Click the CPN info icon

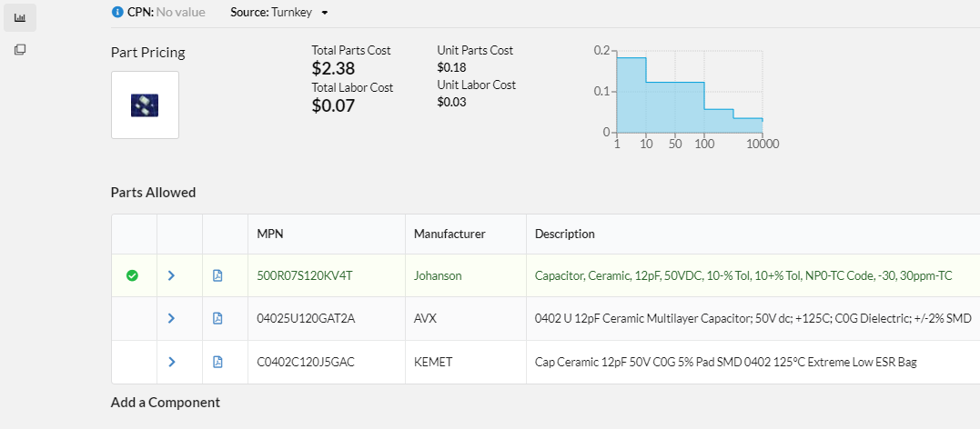pos(116,12)
